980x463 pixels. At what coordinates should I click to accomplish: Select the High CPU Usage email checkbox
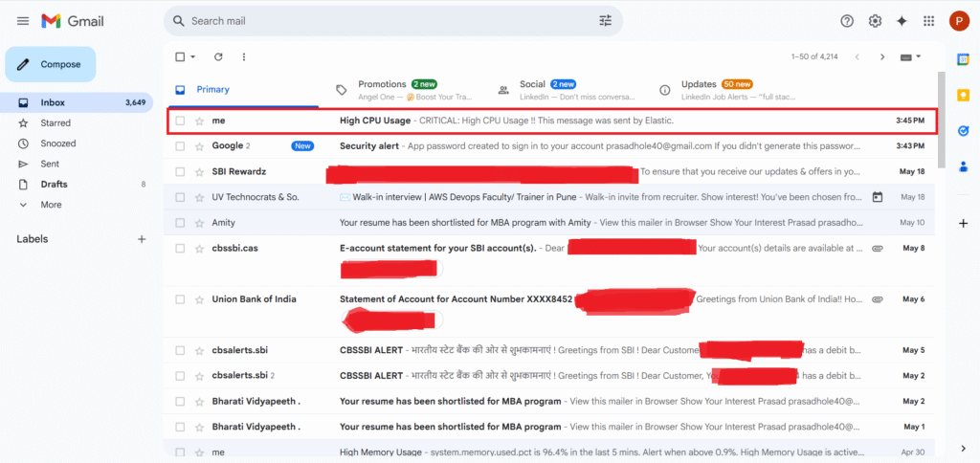pos(180,121)
